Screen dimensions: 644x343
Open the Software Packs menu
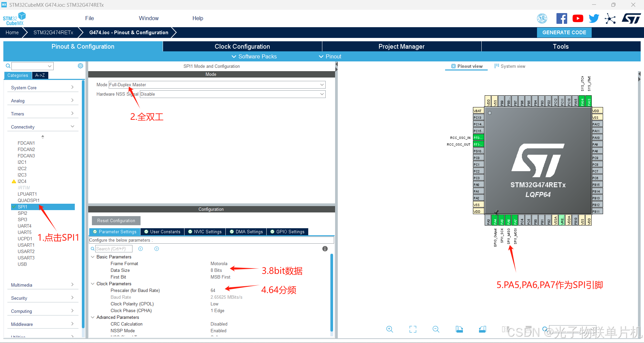point(254,56)
